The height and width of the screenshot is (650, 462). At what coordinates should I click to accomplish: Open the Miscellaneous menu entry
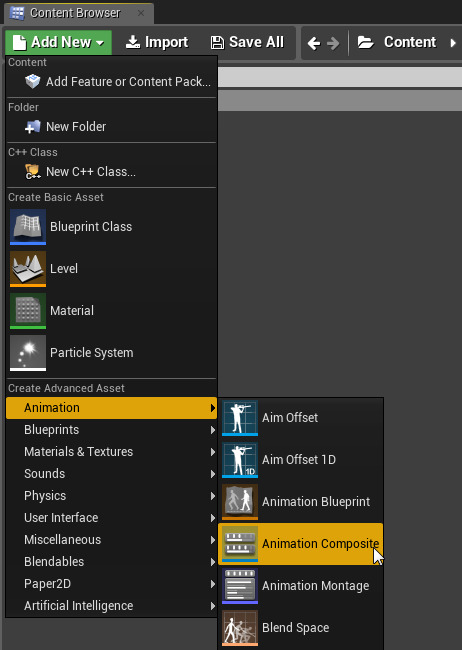112,540
